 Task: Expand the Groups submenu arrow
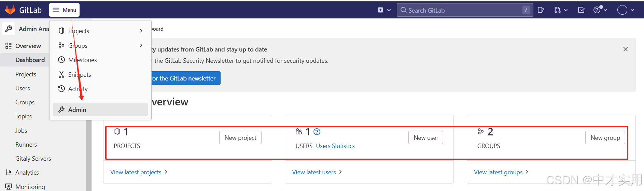click(x=141, y=45)
